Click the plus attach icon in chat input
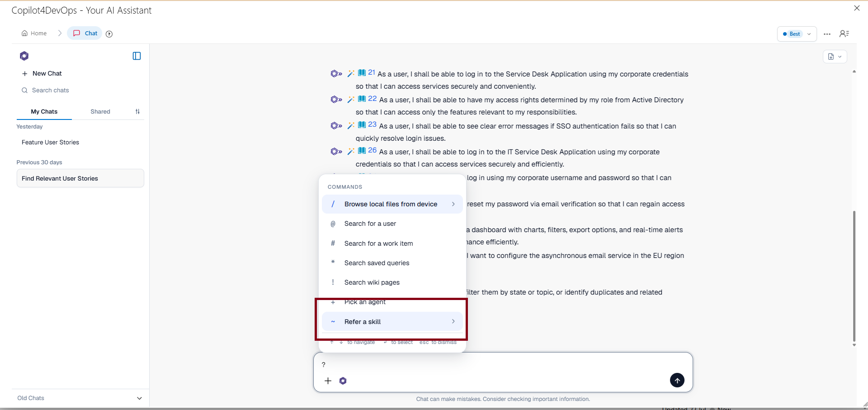The width and height of the screenshot is (868, 410). pos(328,381)
